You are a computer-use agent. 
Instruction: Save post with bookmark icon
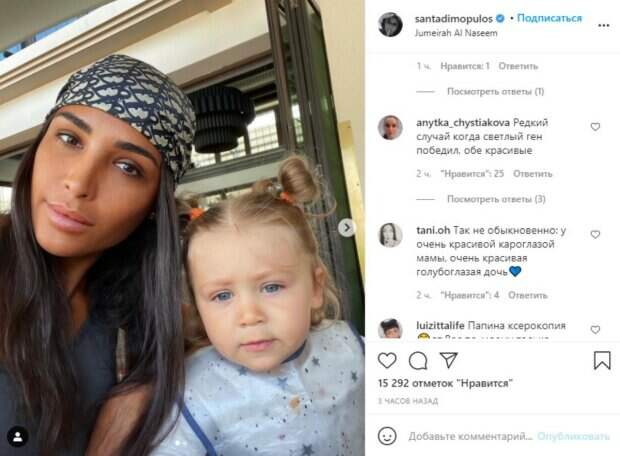coord(602,360)
